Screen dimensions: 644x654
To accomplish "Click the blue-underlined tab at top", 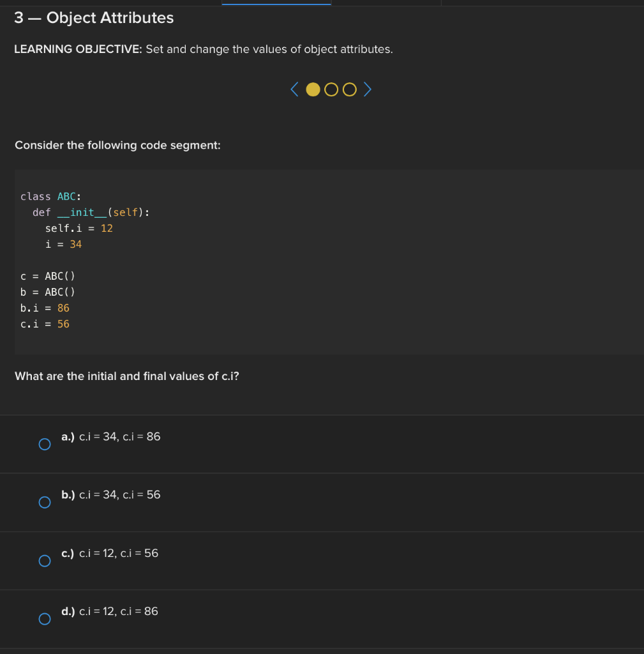I will click(x=276, y=3).
